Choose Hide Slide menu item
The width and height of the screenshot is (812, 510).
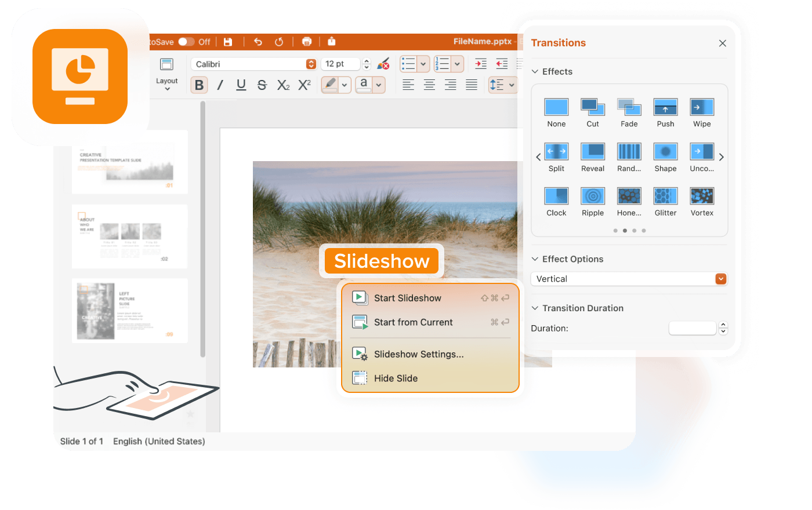coord(430,378)
